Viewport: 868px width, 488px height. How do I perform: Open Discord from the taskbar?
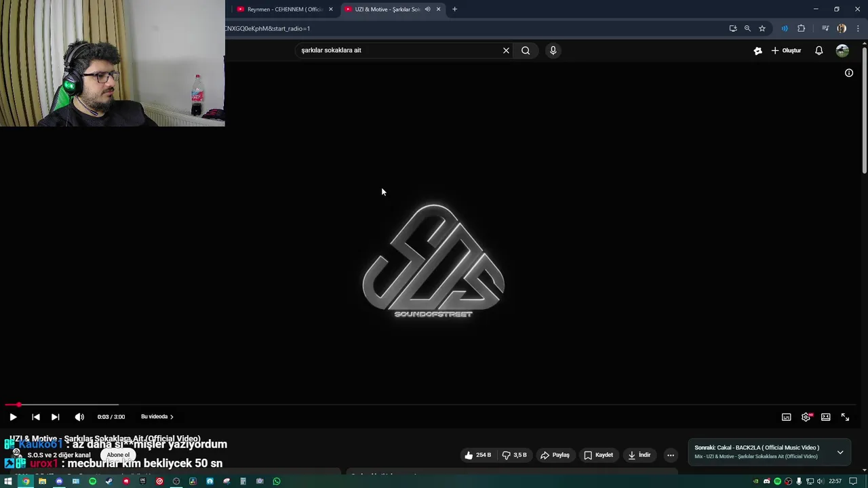pos(59,481)
